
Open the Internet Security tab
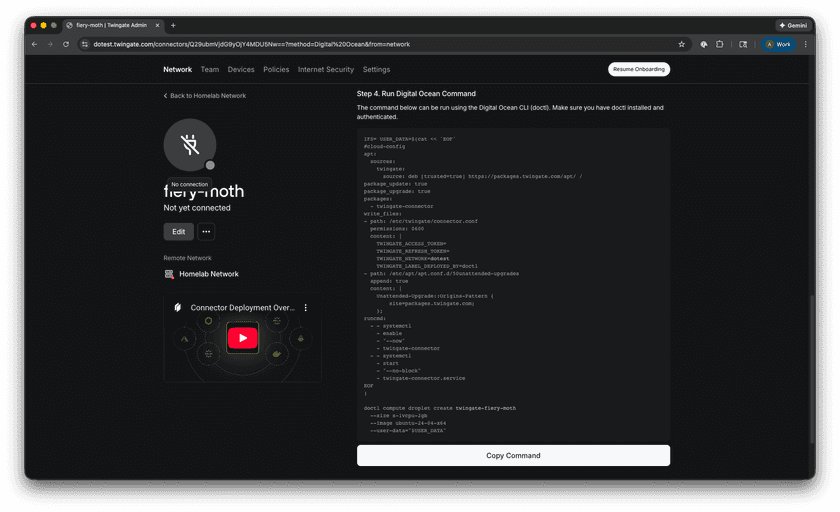(x=326, y=70)
